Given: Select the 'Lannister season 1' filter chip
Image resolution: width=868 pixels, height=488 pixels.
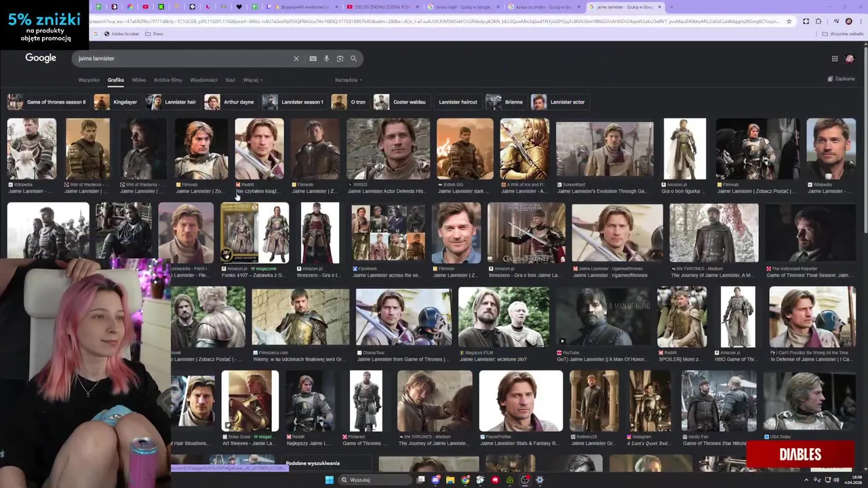Looking at the screenshot, I should click(294, 102).
